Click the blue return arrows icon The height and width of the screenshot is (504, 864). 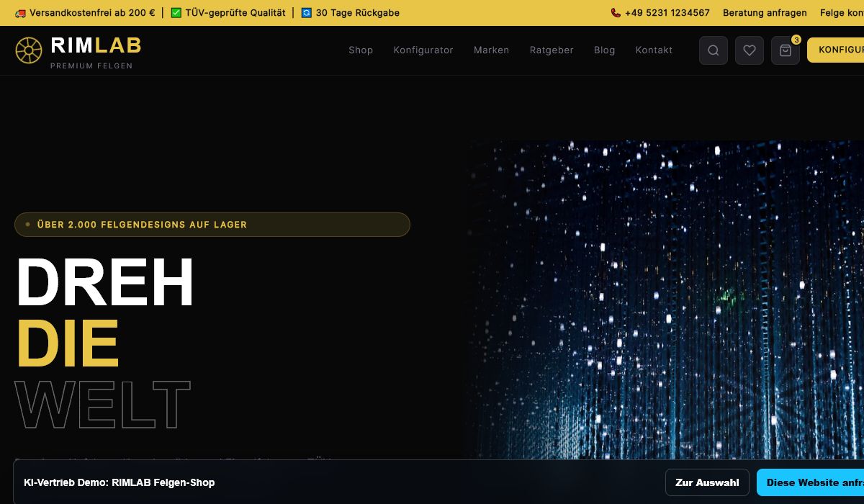(x=306, y=13)
